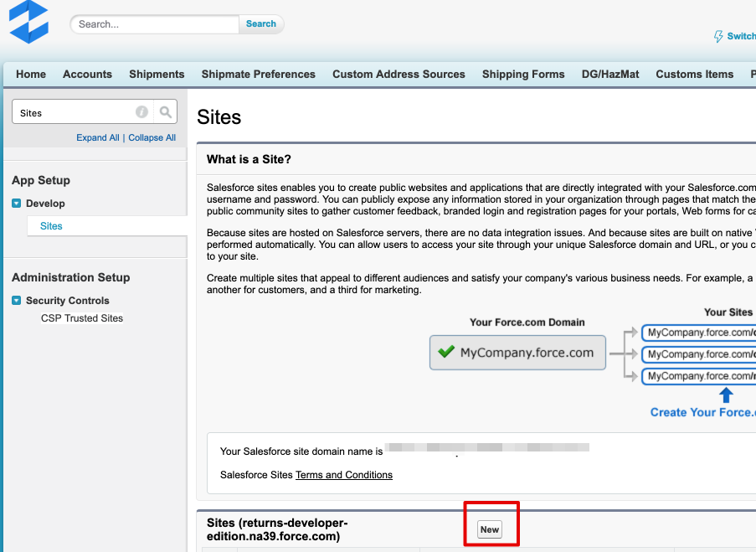The height and width of the screenshot is (552, 756).
Task: Open Terms and Conditions link
Action: tap(344, 475)
